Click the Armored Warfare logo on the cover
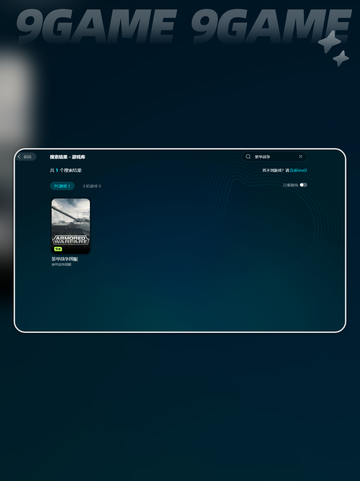The width and height of the screenshot is (360, 481). click(x=71, y=239)
